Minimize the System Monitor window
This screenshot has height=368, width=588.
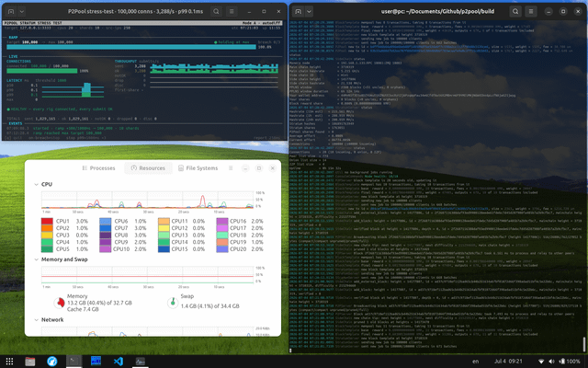click(x=245, y=168)
